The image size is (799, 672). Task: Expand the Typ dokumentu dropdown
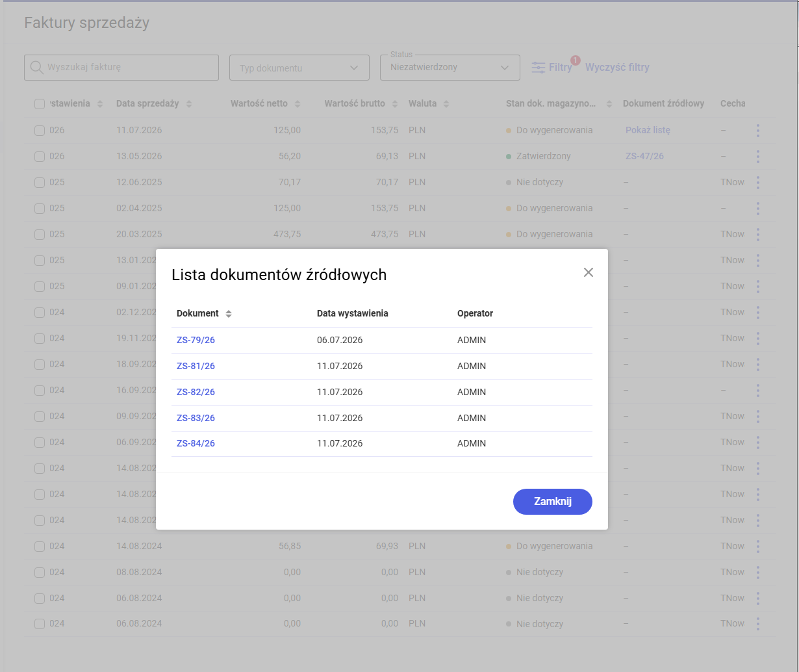(x=299, y=68)
